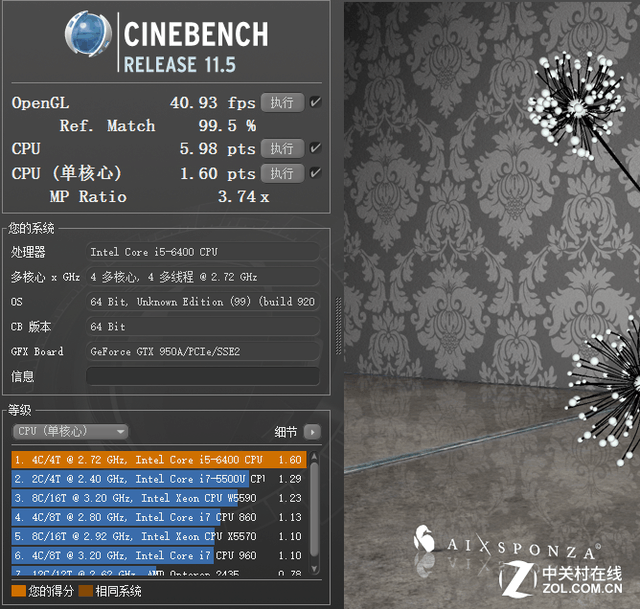Click the ranking list scroll up arrow

click(x=314, y=456)
